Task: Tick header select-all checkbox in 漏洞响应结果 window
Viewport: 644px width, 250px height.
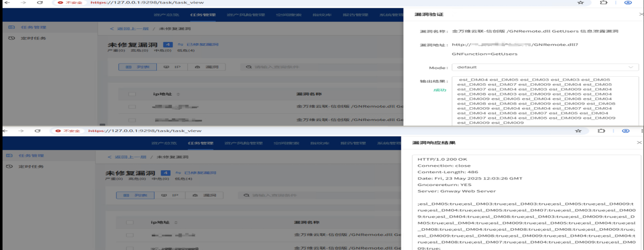Action: [x=130, y=223]
